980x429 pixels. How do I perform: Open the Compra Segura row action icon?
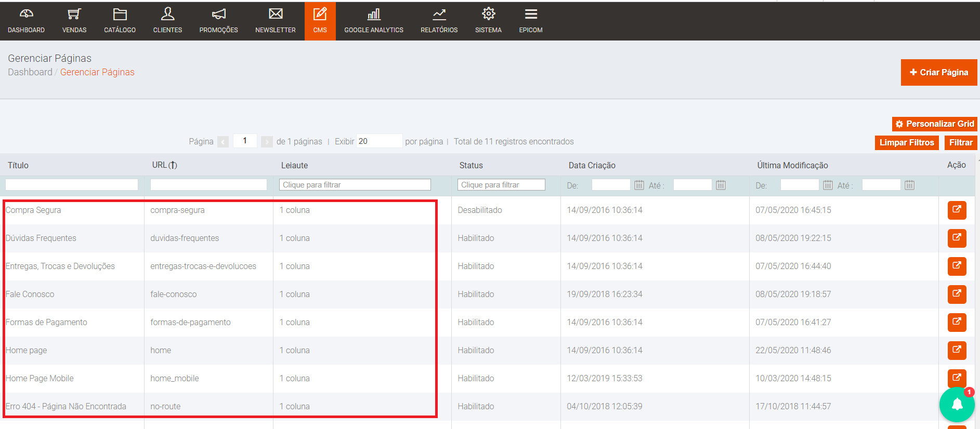point(956,210)
